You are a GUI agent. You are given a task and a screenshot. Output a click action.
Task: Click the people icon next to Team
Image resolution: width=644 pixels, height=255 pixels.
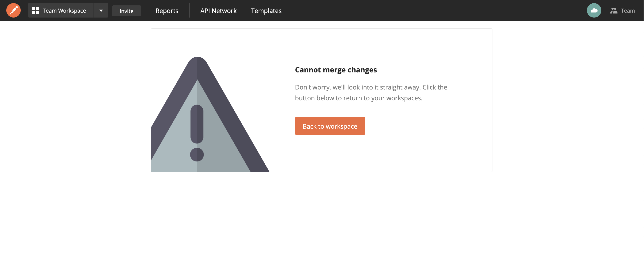click(614, 10)
